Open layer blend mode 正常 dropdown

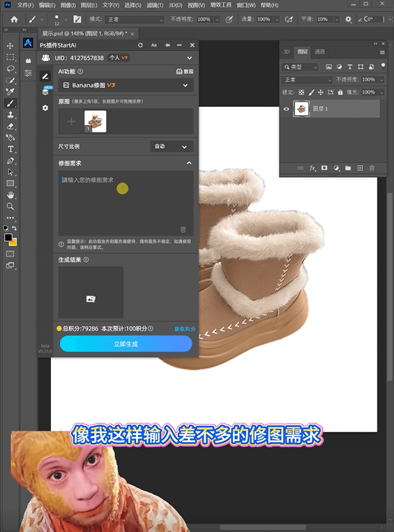(307, 79)
